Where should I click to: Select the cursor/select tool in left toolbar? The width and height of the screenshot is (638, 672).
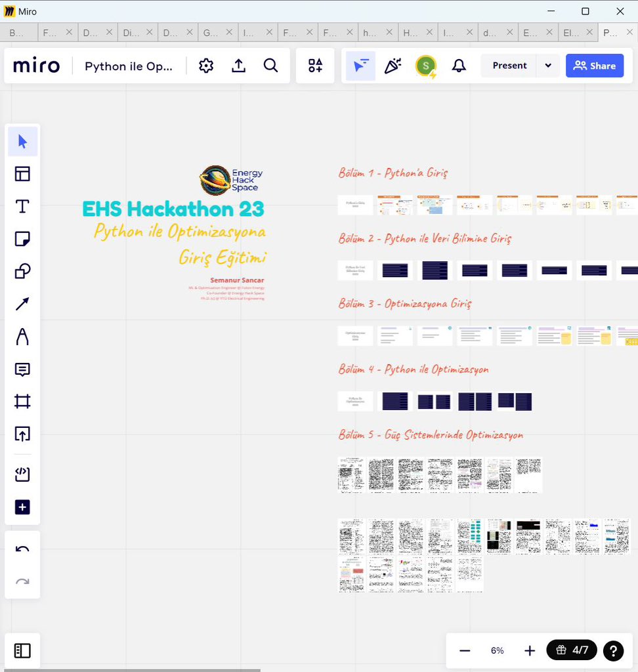pos(23,142)
